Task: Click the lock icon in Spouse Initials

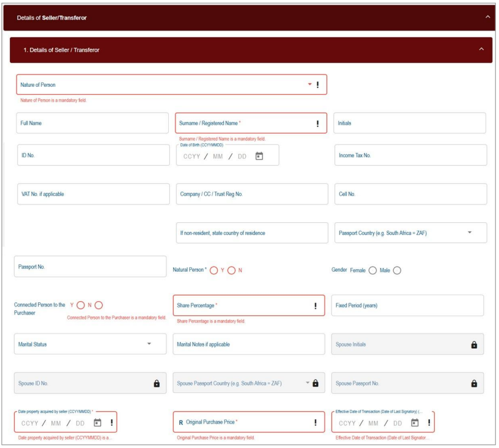Action: pos(474,345)
